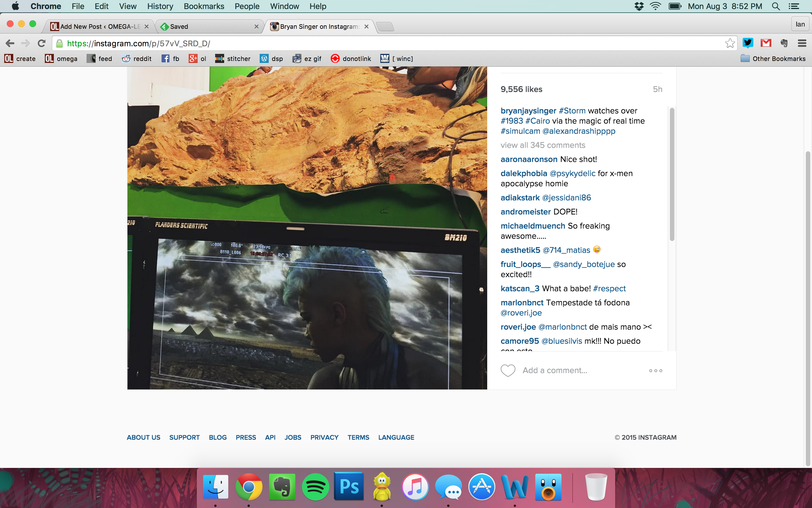The image size is (812, 508).
Task: Expand view all 345 comments
Action: pos(543,145)
